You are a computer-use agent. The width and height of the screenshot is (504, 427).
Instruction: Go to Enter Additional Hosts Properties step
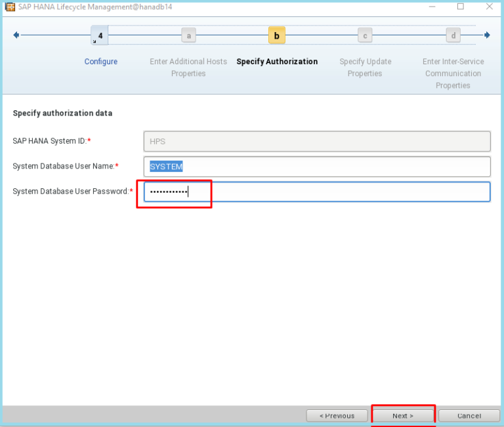(x=188, y=67)
